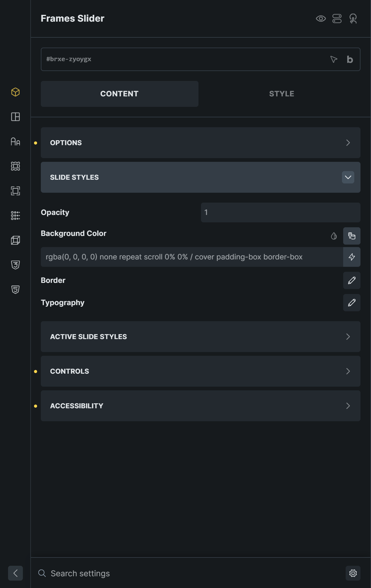
Task: Open the dot grid icon in the sidebar
Action: 15,216
